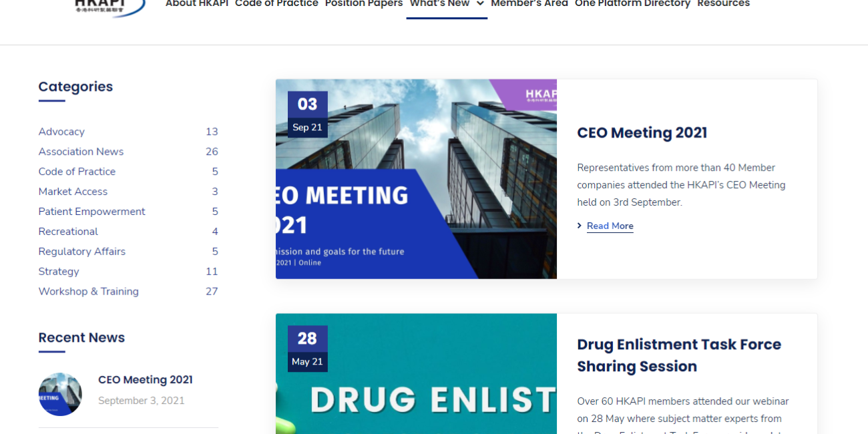The height and width of the screenshot is (434, 868).
Task: Click the CEO Meeting 2021 banner image
Action: pos(416,179)
